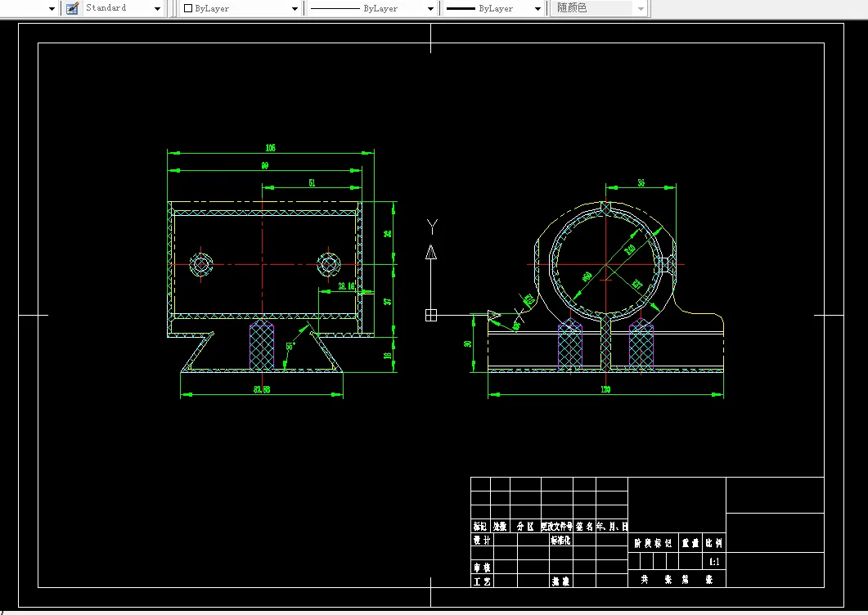Click the 设计 cell in title block

tap(482, 541)
